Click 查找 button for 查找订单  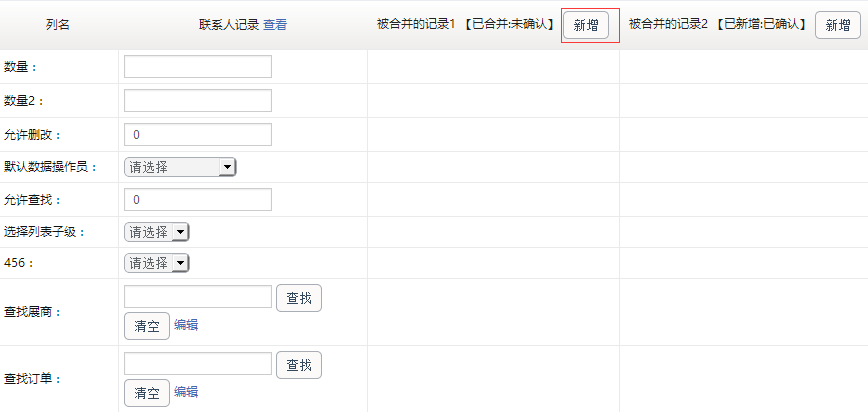tap(299, 365)
